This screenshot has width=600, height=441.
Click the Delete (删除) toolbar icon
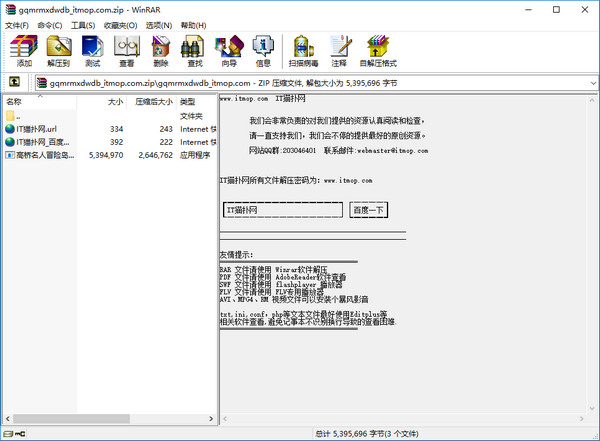coord(161,51)
